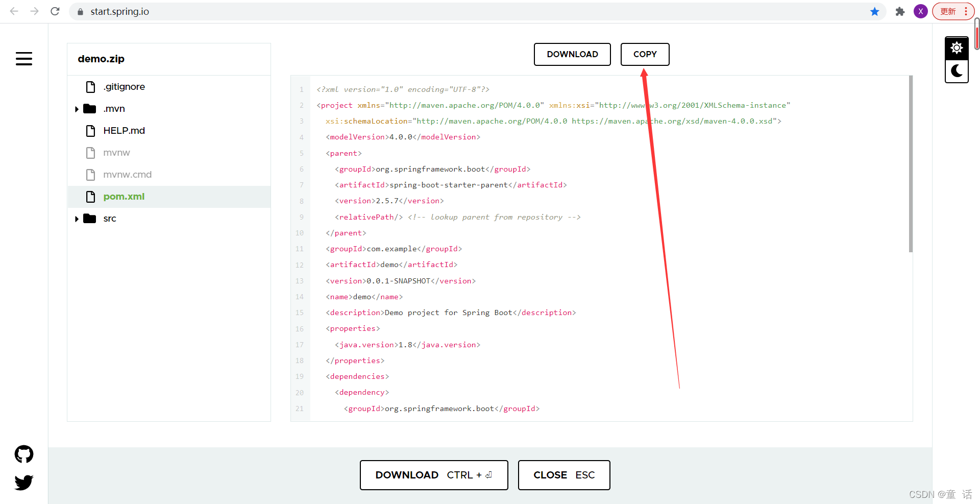Image resolution: width=980 pixels, height=504 pixels.
Task: Click the line with version 2.5.7
Action: click(389, 201)
